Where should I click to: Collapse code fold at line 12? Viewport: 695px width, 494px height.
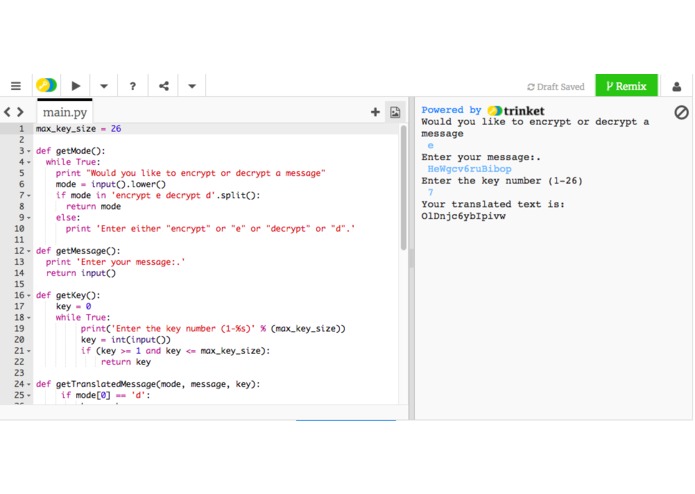click(x=29, y=251)
